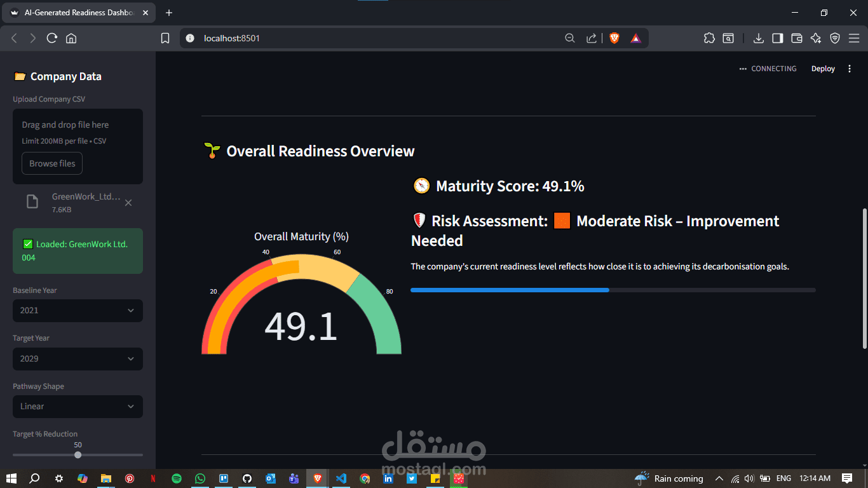Open Baseline Year dropdown showing 2021
The image size is (868, 488).
click(78, 310)
